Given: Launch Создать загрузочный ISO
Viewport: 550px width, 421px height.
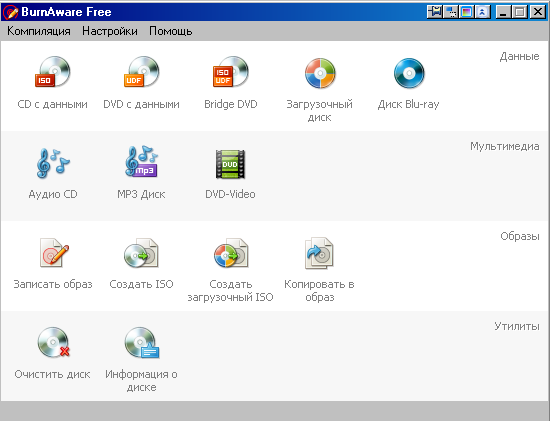Looking at the screenshot, I should [230, 269].
